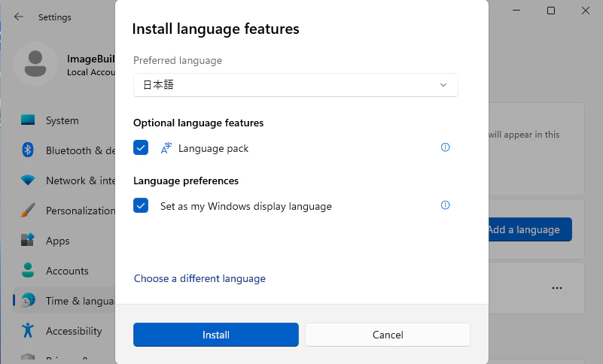This screenshot has width=603, height=364.
Task: Show info for Language pack
Action: point(445,147)
